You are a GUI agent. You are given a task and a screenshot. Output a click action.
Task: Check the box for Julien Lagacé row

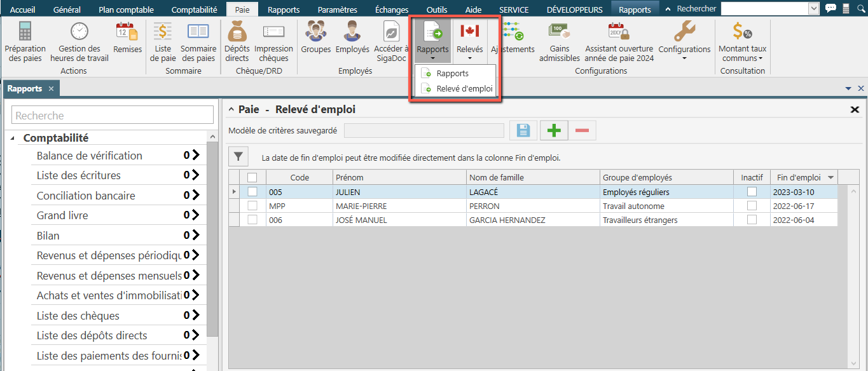tap(252, 192)
